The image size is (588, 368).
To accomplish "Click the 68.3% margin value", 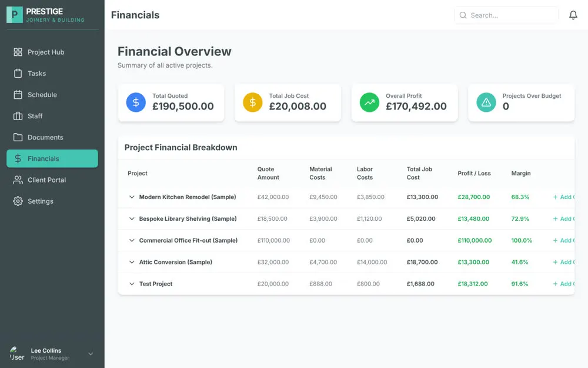I will (x=520, y=197).
